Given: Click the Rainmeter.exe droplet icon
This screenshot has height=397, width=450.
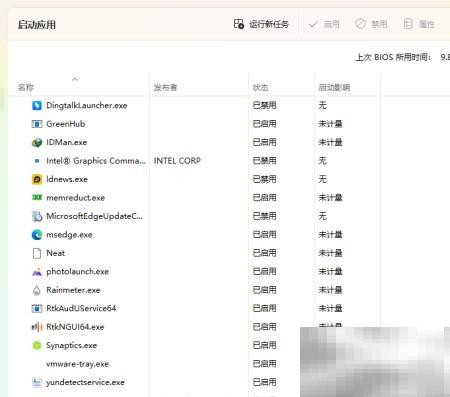Looking at the screenshot, I should (x=37, y=290).
